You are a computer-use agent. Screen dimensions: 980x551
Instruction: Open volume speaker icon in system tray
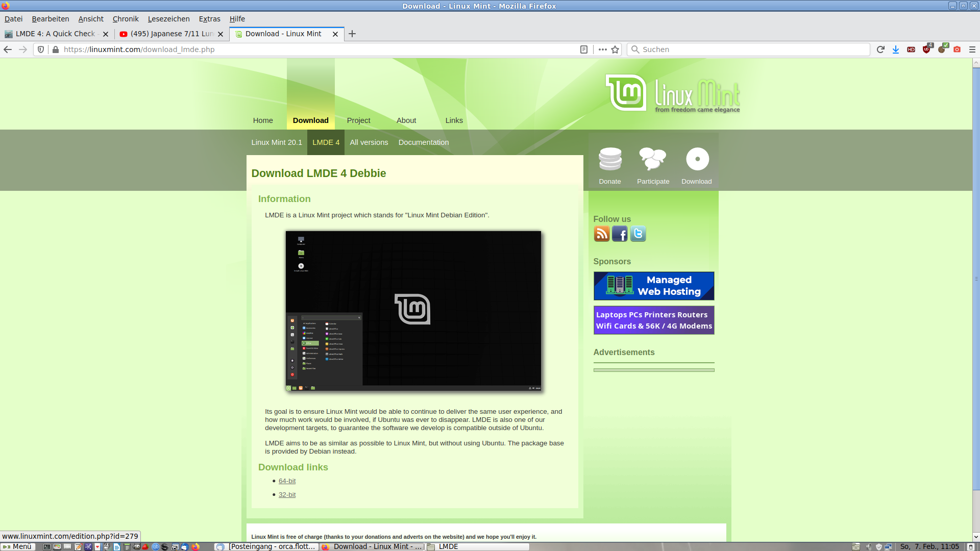coord(869,546)
